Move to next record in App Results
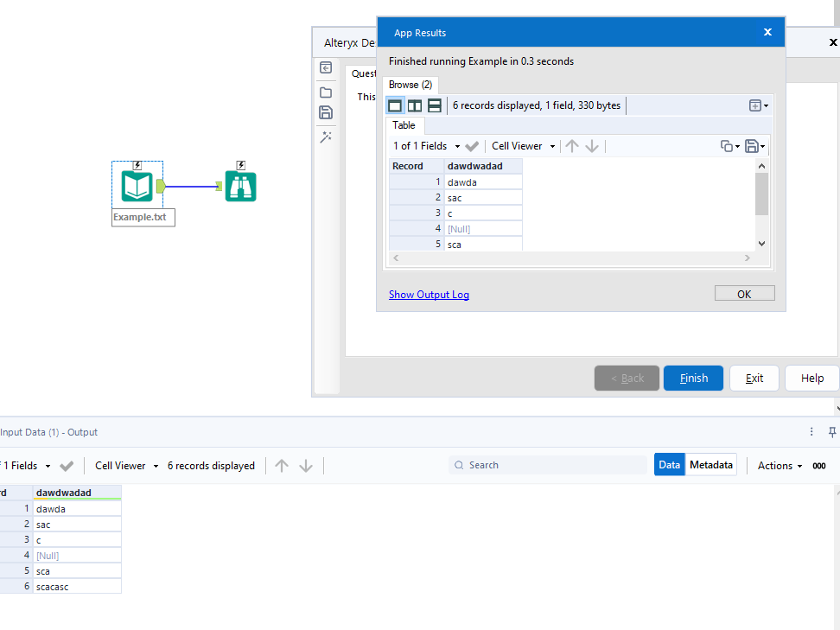 592,146
